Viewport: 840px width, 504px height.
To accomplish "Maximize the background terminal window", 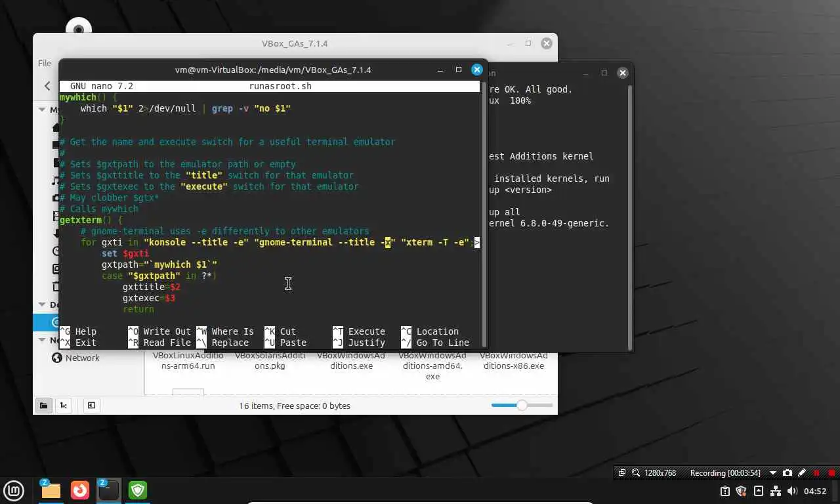I will pyautogui.click(x=604, y=73).
